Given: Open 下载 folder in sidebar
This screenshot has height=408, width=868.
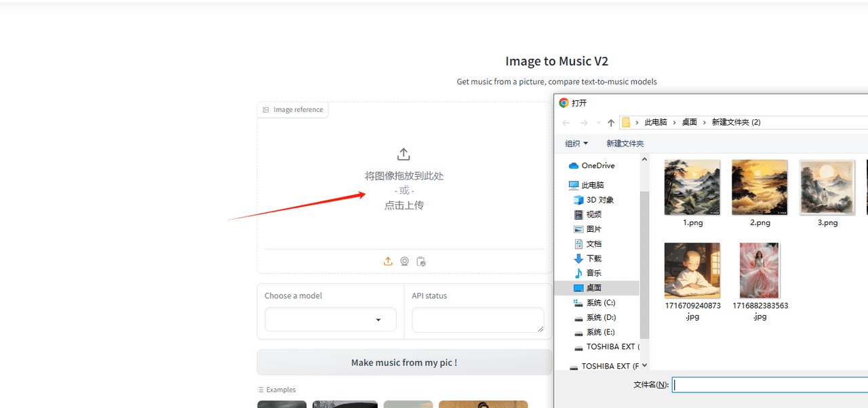Looking at the screenshot, I should [587, 258].
